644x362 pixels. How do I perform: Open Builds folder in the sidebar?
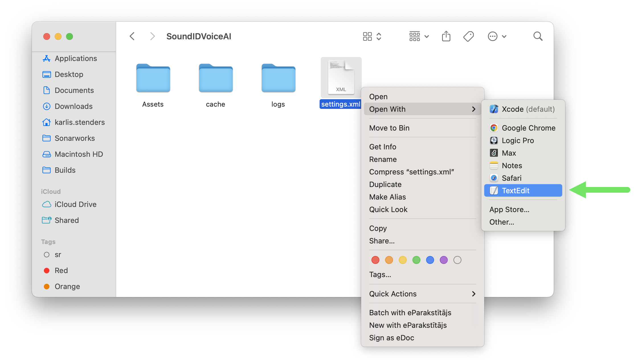point(74,170)
